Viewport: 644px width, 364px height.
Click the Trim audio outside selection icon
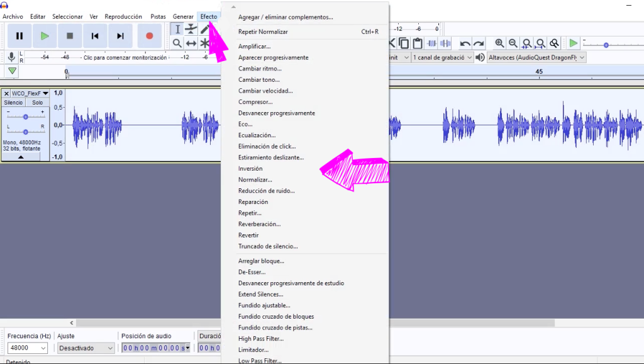pyautogui.click(x=431, y=43)
